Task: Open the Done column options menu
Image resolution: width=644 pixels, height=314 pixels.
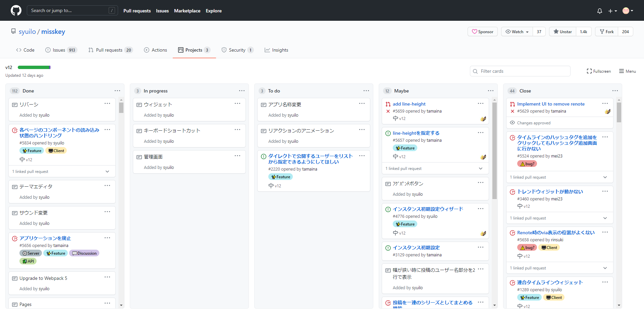Action: (117, 91)
